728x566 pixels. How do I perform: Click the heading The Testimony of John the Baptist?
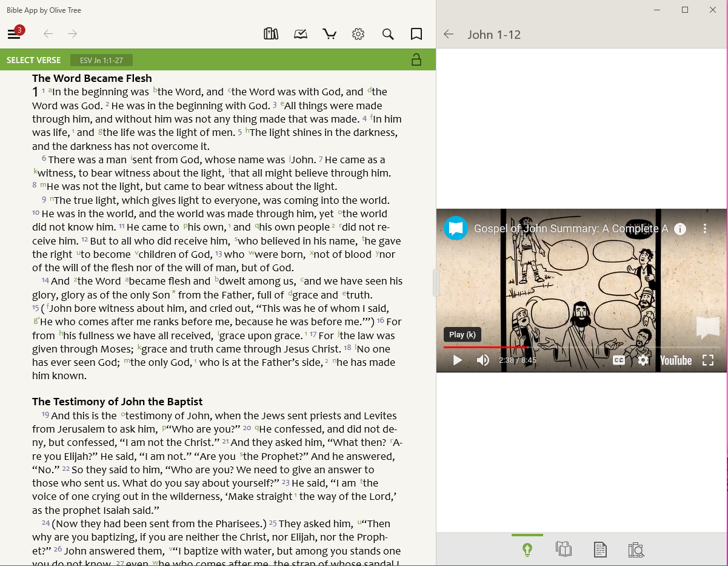point(118,402)
